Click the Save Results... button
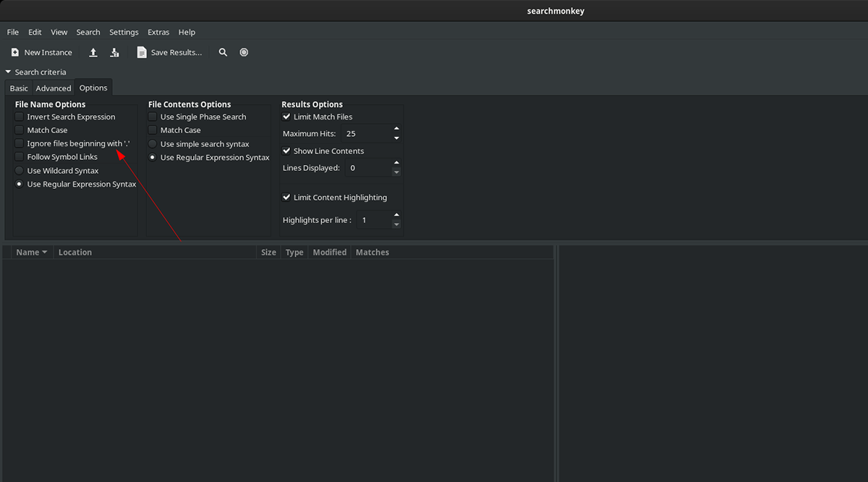The width and height of the screenshot is (868, 482). 169,51
